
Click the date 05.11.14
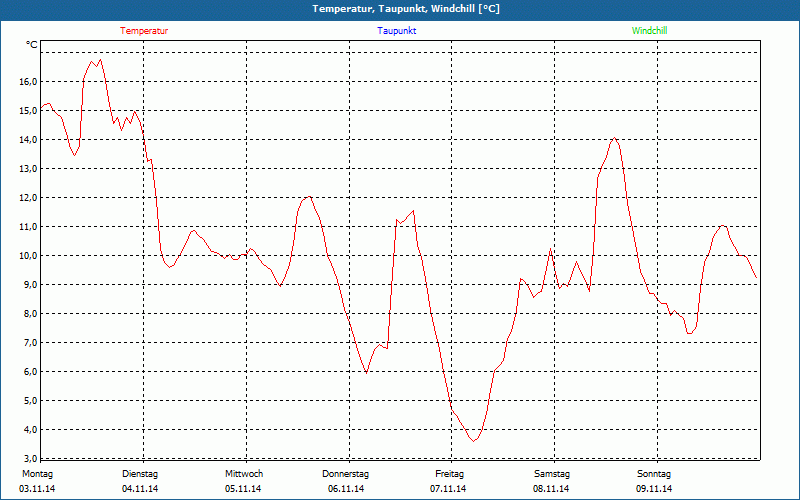243,489
